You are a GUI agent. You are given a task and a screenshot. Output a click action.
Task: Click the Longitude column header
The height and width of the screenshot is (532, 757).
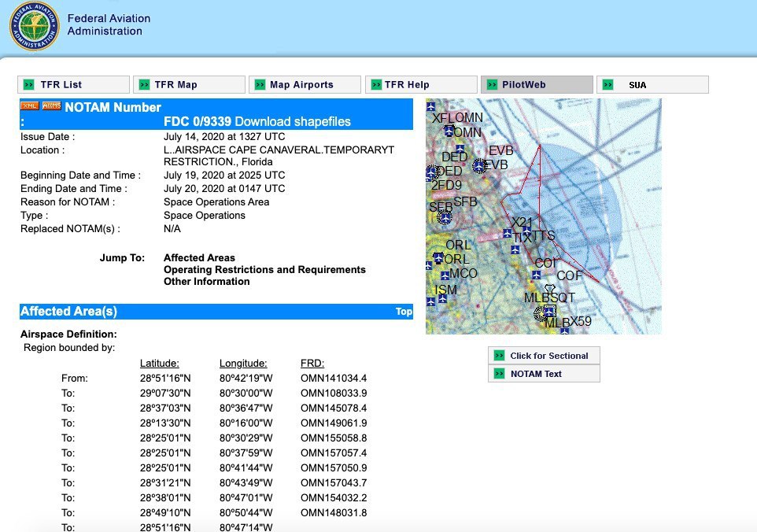pyautogui.click(x=243, y=364)
